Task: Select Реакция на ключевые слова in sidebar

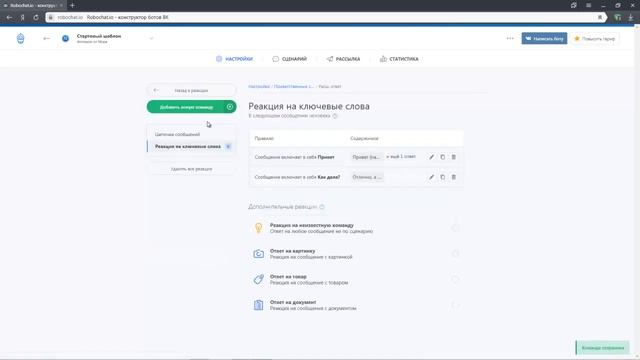Action: (188, 146)
